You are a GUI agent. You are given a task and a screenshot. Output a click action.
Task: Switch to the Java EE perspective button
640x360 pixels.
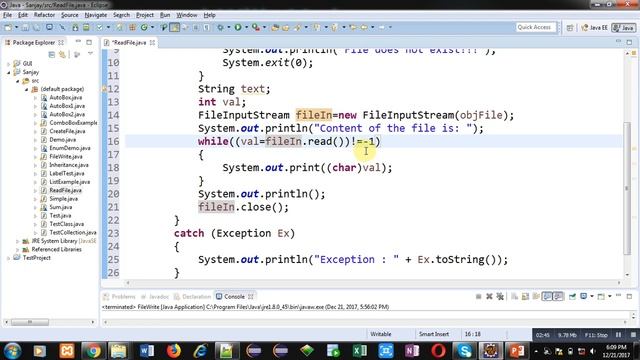click(594, 28)
